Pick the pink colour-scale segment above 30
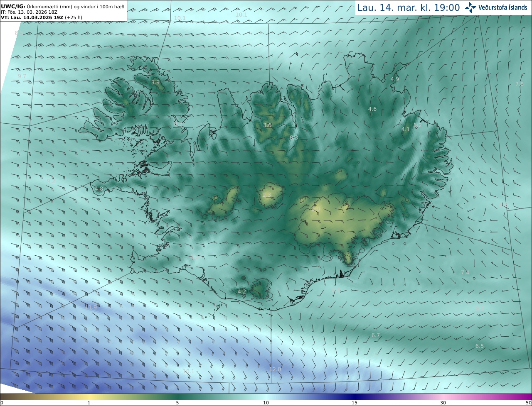 [x=443, y=396]
